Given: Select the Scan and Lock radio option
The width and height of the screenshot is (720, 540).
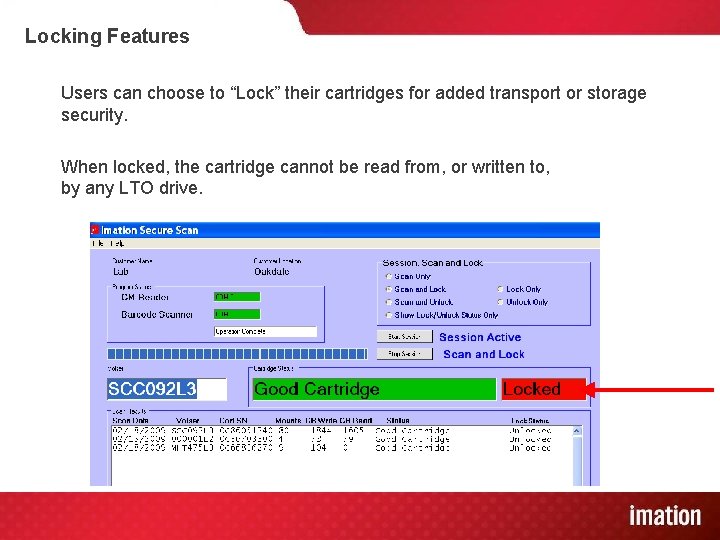Looking at the screenshot, I should pos(416,289).
